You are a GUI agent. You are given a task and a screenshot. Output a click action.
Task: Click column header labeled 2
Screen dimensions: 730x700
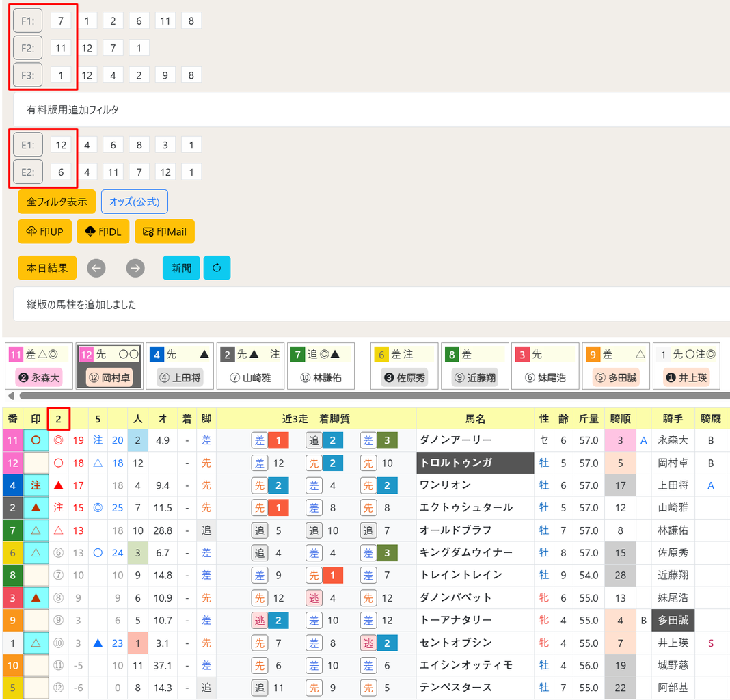(58, 418)
